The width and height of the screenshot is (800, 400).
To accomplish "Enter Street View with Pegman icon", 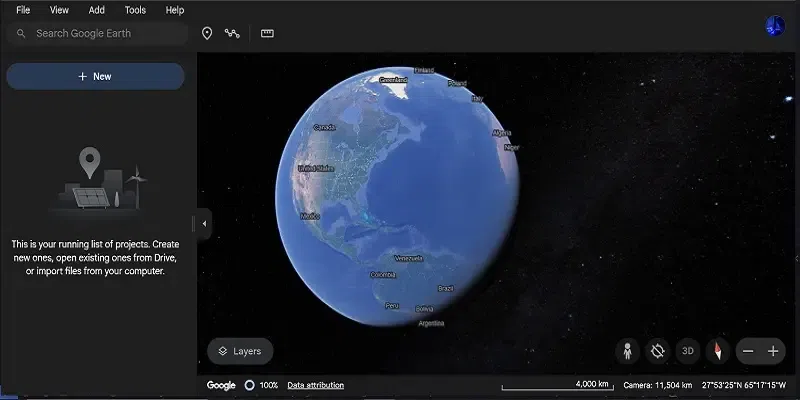I will [628, 351].
